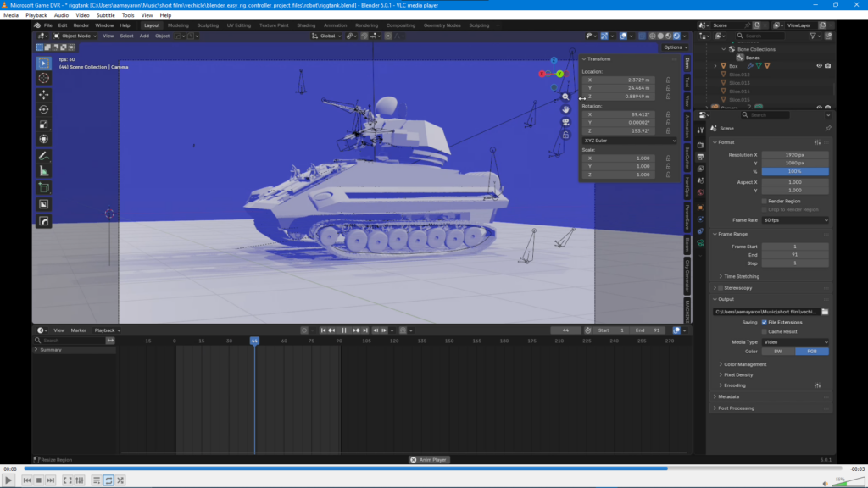Viewport: 868px width, 488px height.
Task: Switch to the Modeling workspace tab
Action: (178, 25)
